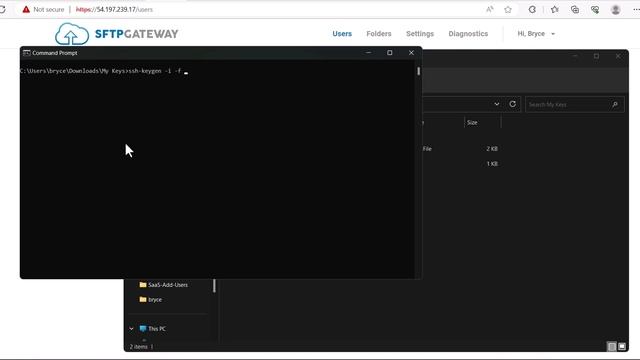Maximize the File Explorer window
640x360 pixels.
click(x=596, y=56)
